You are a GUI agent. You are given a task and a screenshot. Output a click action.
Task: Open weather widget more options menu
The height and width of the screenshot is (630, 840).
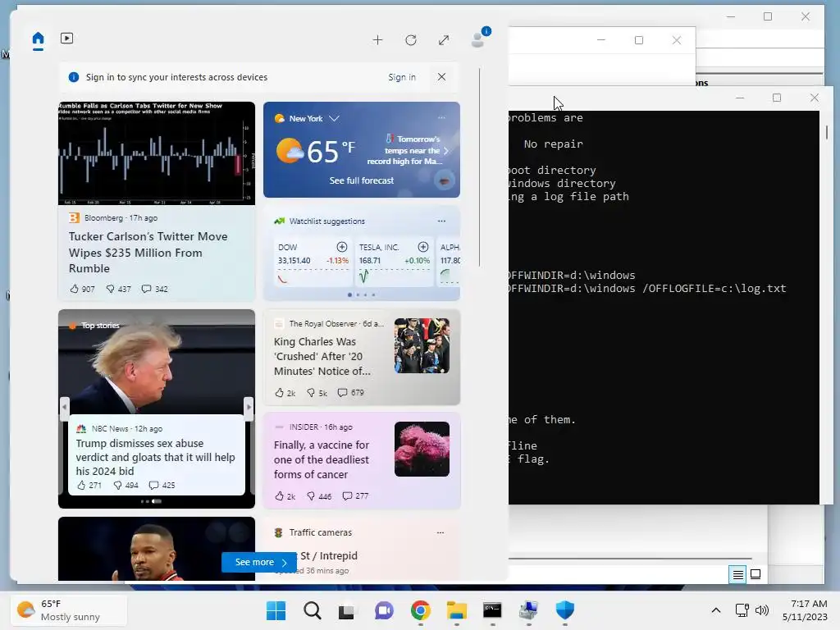coord(441,118)
